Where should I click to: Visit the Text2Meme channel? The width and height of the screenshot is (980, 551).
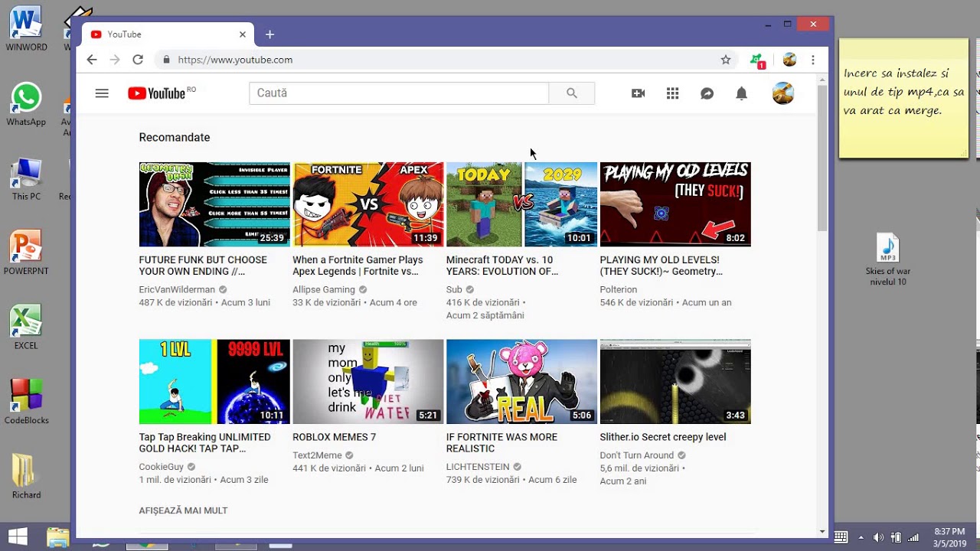(x=317, y=455)
